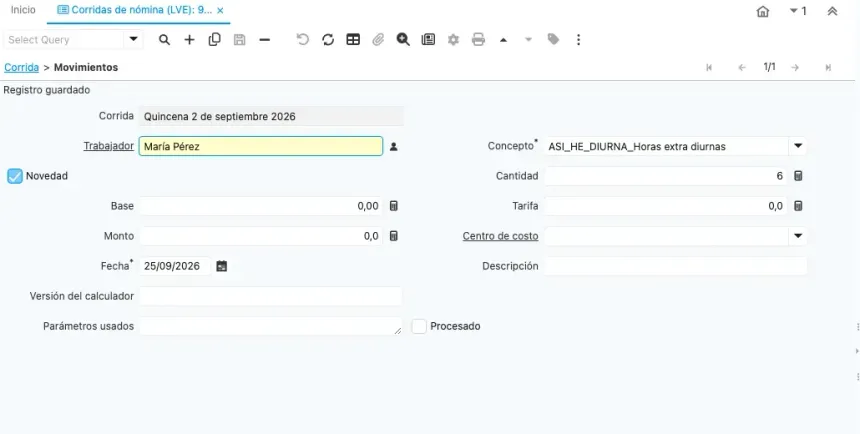
Task: Switch to grid view icon
Action: [x=353, y=40]
